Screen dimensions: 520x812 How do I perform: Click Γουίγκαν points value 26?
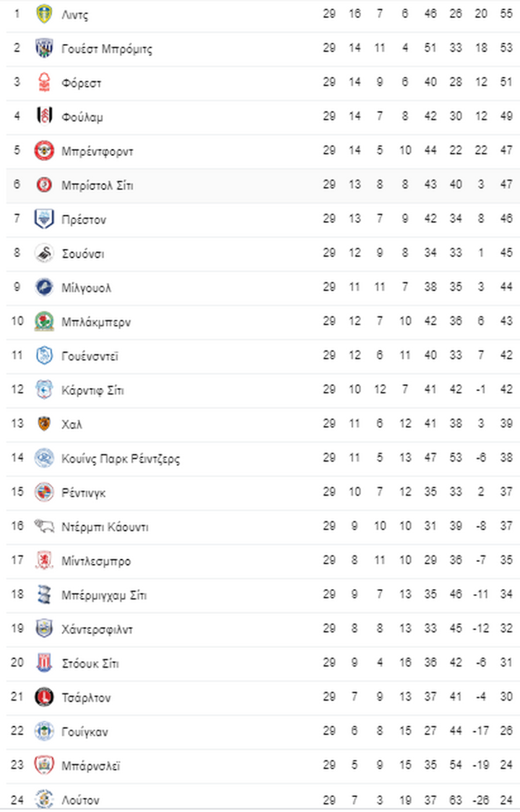[506, 731]
